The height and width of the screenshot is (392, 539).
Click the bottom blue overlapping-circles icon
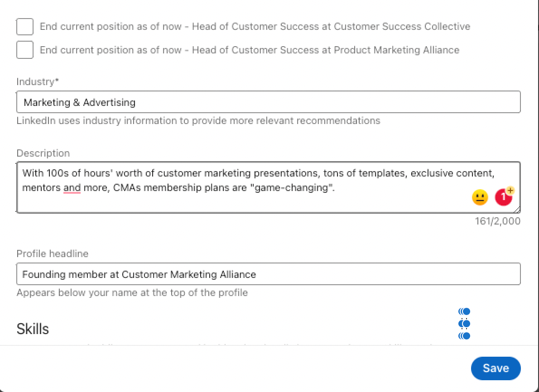464,336
